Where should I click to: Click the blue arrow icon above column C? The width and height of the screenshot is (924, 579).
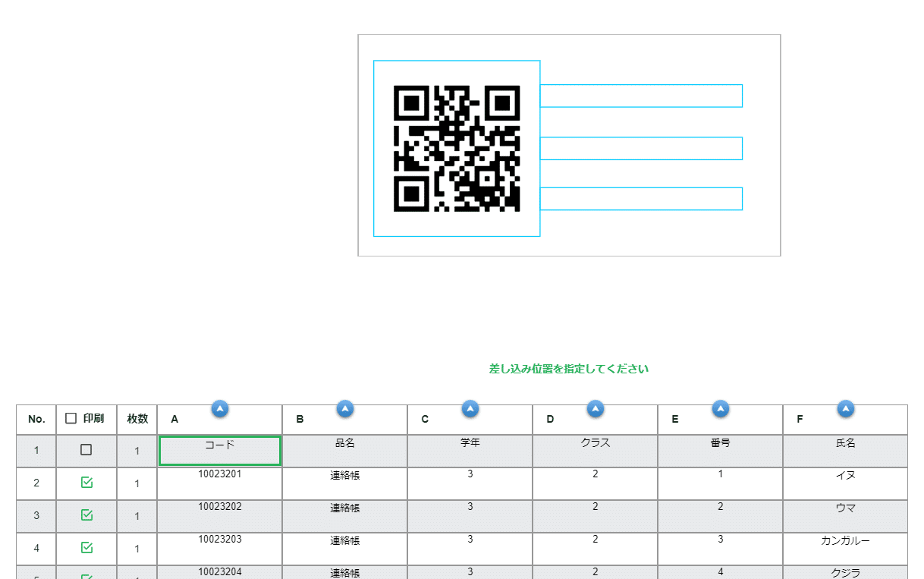pyautogui.click(x=470, y=408)
